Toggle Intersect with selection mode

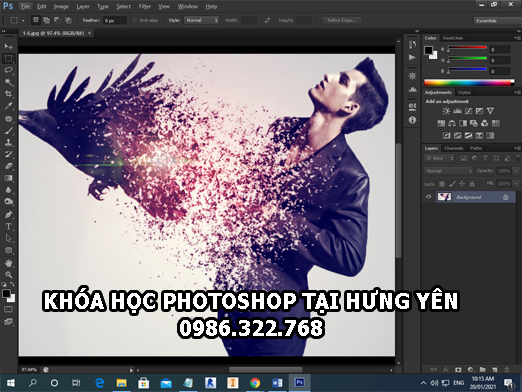click(68, 20)
